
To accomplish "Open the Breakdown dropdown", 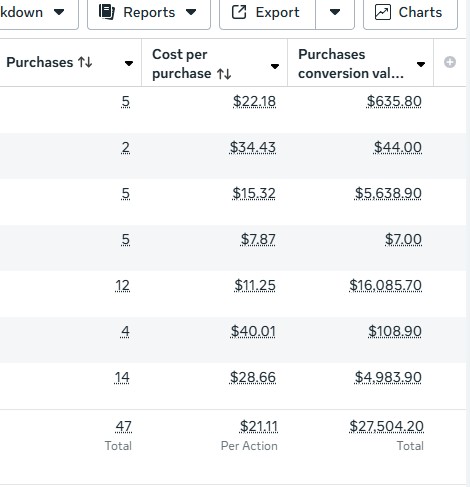I will click(x=39, y=13).
